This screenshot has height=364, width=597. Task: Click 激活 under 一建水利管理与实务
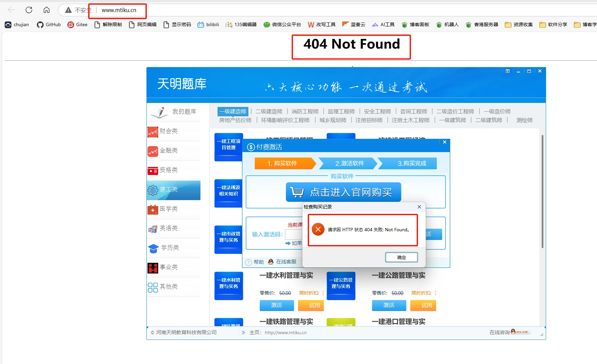(277, 305)
